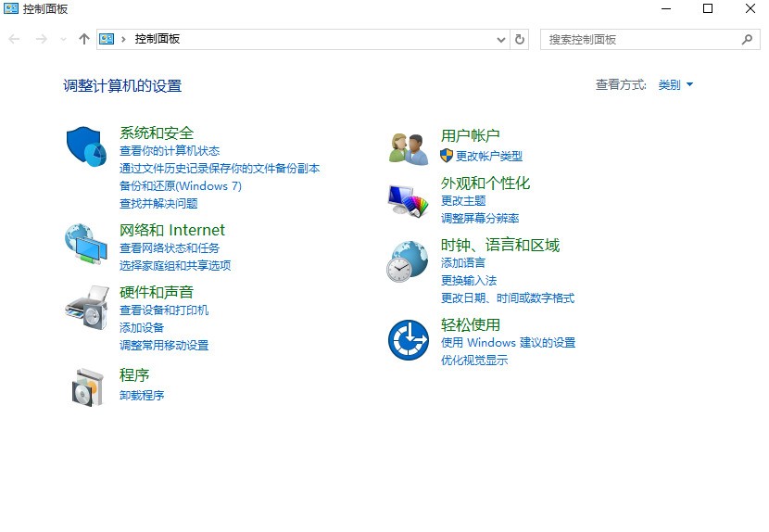The height and width of the screenshot is (532, 769).
Task: Open 更改日期、时间或数字格式
Action: [508, 298]
